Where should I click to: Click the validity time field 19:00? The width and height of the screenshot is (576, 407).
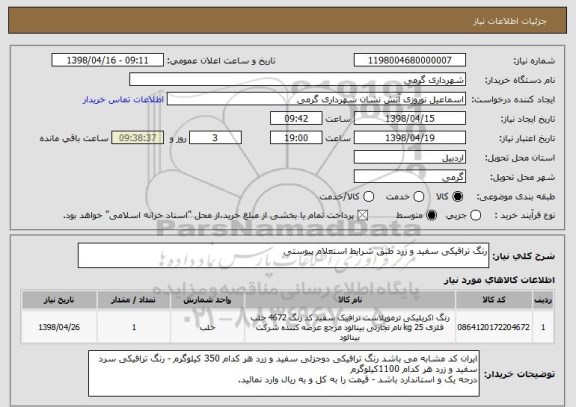pyautogui.click(x=296, y=138)
